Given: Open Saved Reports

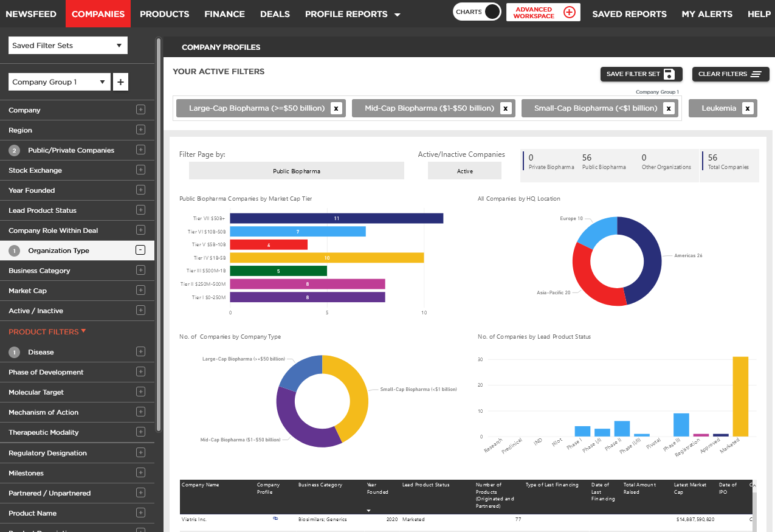Looking at the screenshot, I should 629,14.
